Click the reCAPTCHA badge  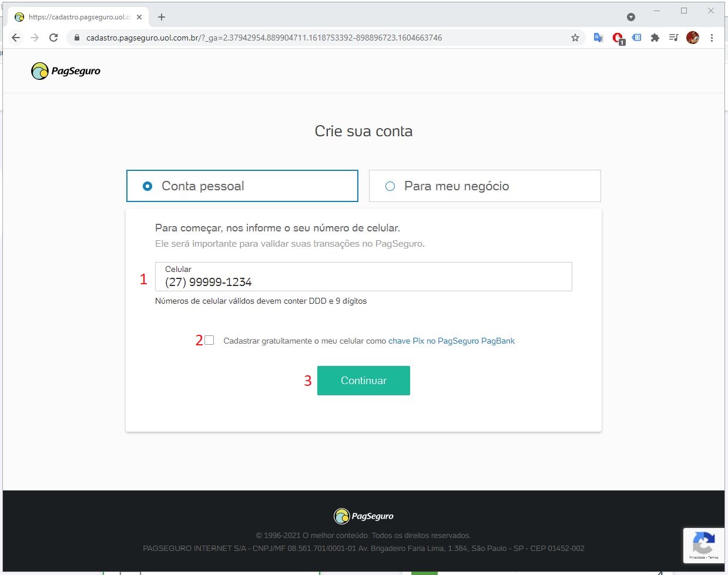click(703, 546)
